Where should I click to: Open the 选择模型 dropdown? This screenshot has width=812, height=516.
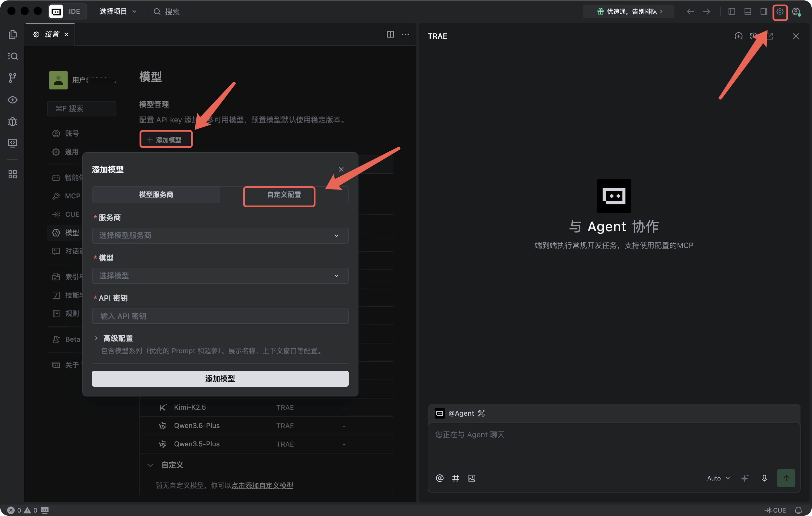coord(220,275)
